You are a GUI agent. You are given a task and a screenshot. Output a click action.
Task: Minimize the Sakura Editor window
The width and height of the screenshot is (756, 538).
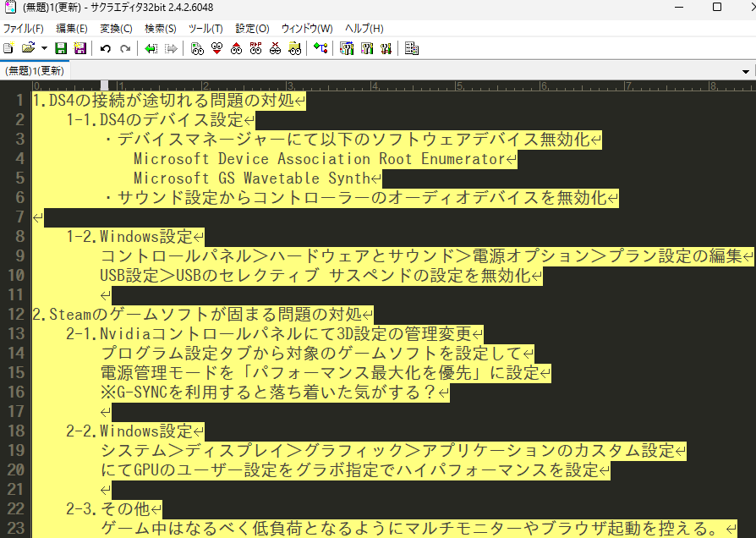tap(679, 7)
